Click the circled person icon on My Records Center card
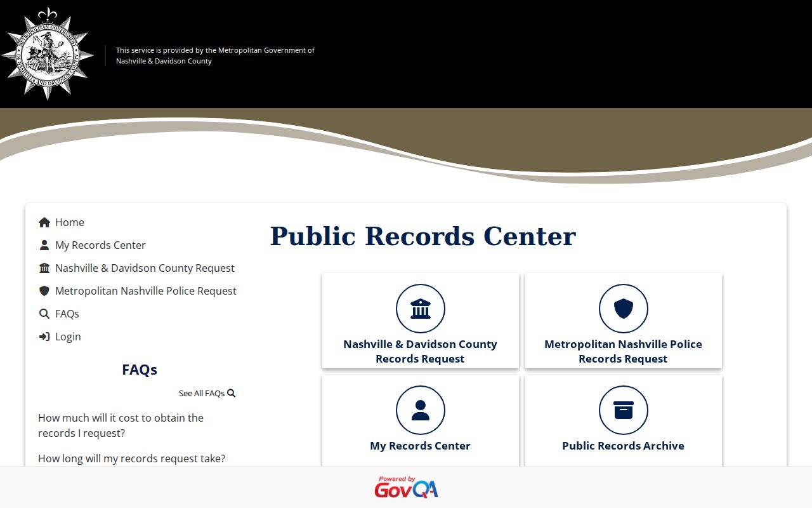This screenshot has height=508, width=812. 421,410
